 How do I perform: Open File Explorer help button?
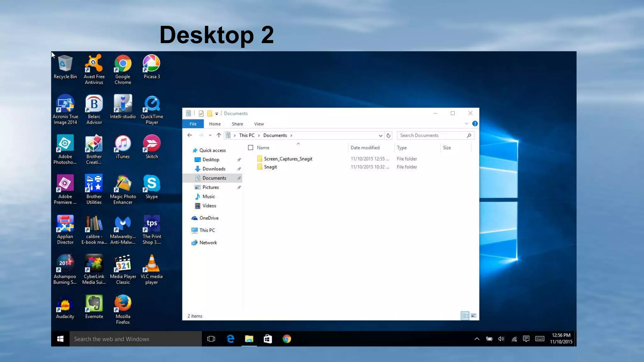pyautogui.click(x=475, y=124)
